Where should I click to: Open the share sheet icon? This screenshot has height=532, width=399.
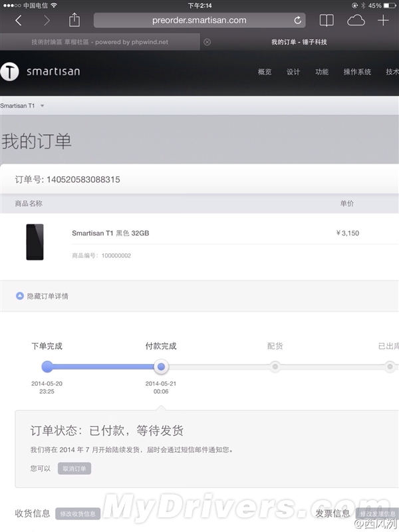74,20
